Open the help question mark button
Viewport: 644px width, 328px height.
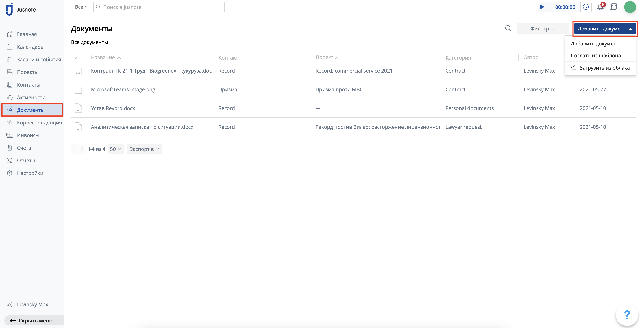627,314
